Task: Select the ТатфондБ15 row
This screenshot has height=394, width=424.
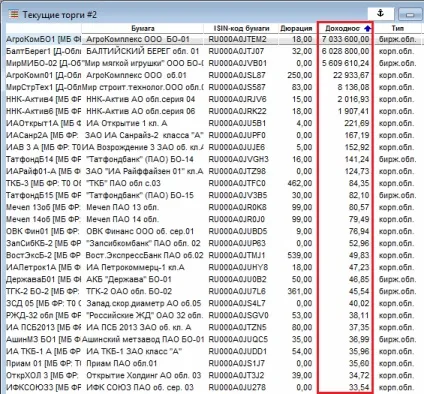Action: pyautogui.click(x=213, y=195)
